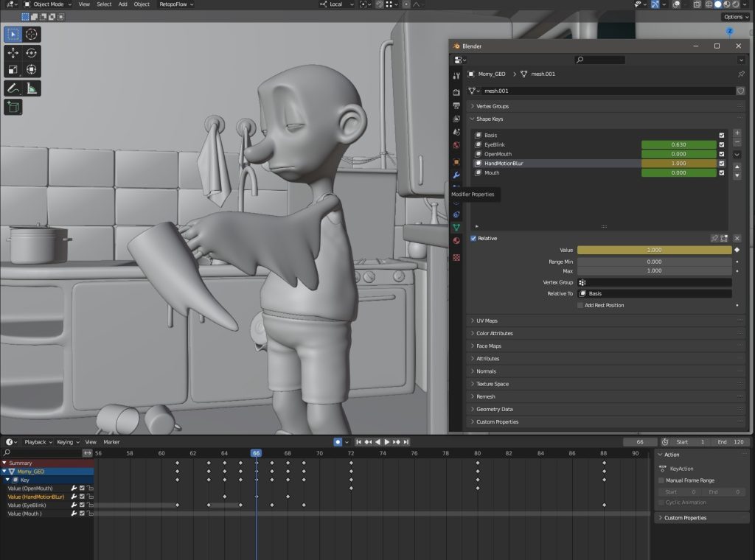The width and height of the screenshot is (755, 560).
Task: Expand the Color Attributes panel
Action: coord(607,333)
